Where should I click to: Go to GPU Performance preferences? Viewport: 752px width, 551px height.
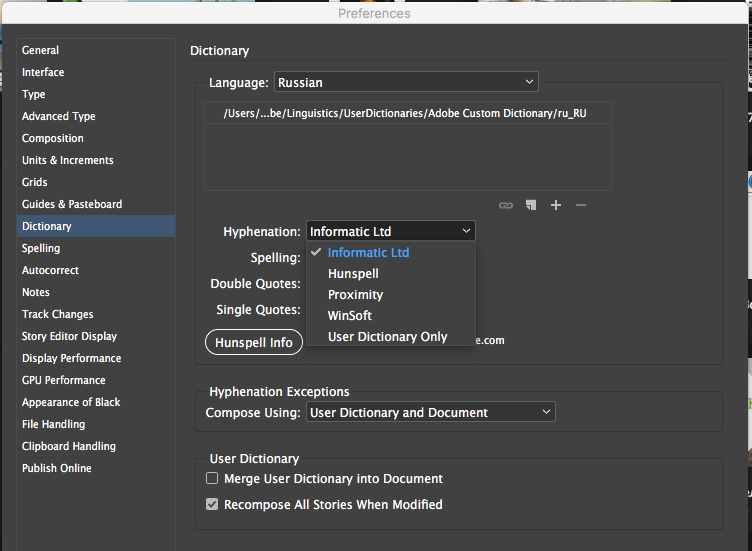click(x=63, y=380)
